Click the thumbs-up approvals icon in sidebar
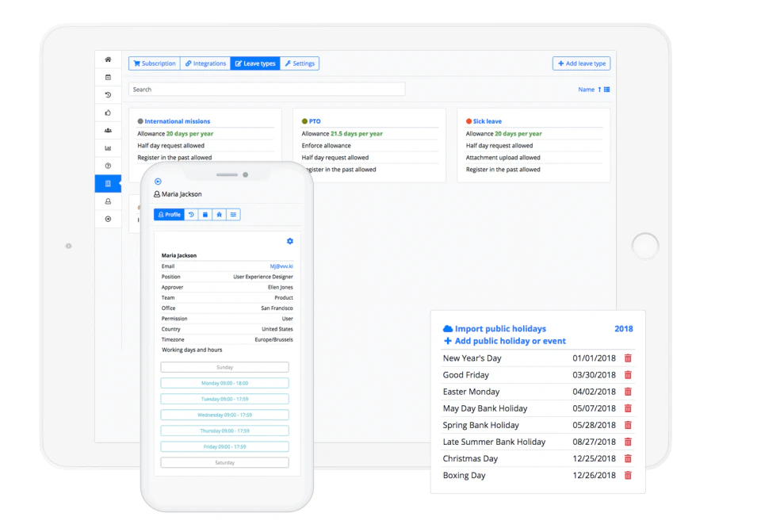Screen dimensions: 761x532 pyautogui.click(x=108, y=112)
